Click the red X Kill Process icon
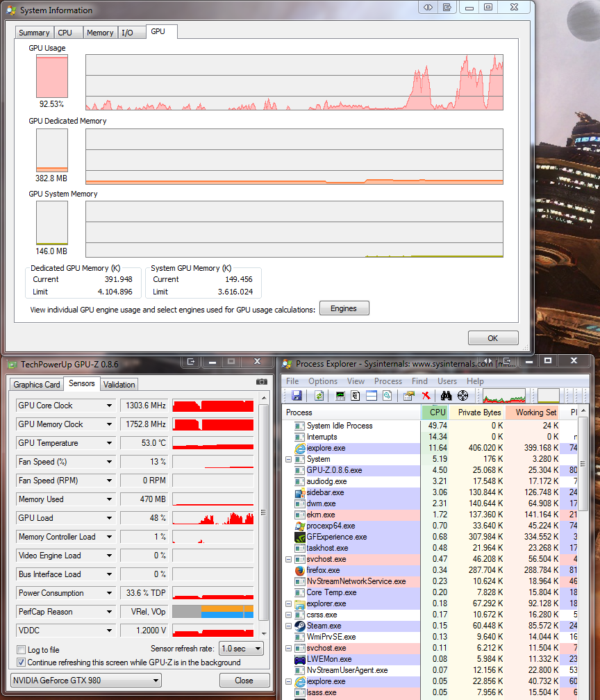 pyautogui.click(x=426, y=396)
